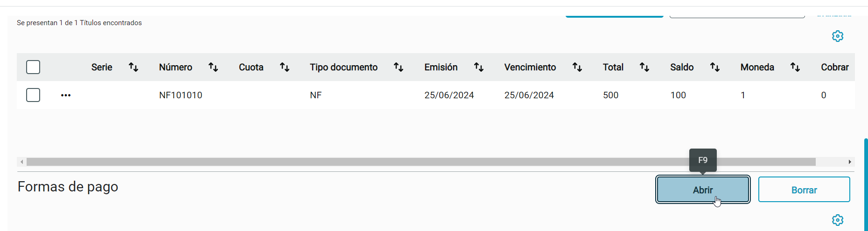The height and width of the screenshot is (231, 868).
Task: Sort by Total arrows icon
Action: point(644,67)
